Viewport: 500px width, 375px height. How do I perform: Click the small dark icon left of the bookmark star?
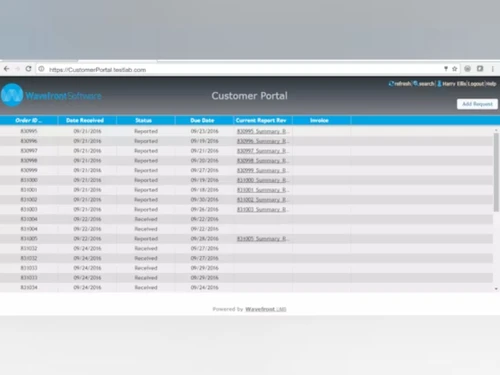(446, 69)
